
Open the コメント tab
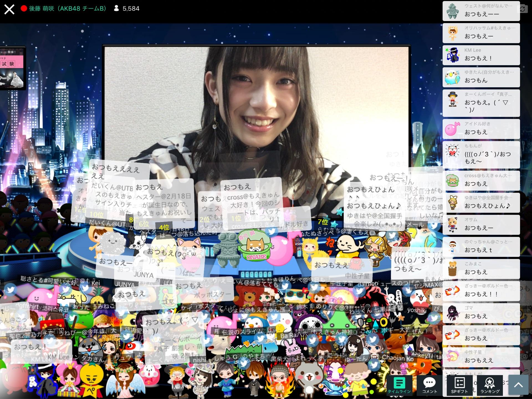point(429,385)
